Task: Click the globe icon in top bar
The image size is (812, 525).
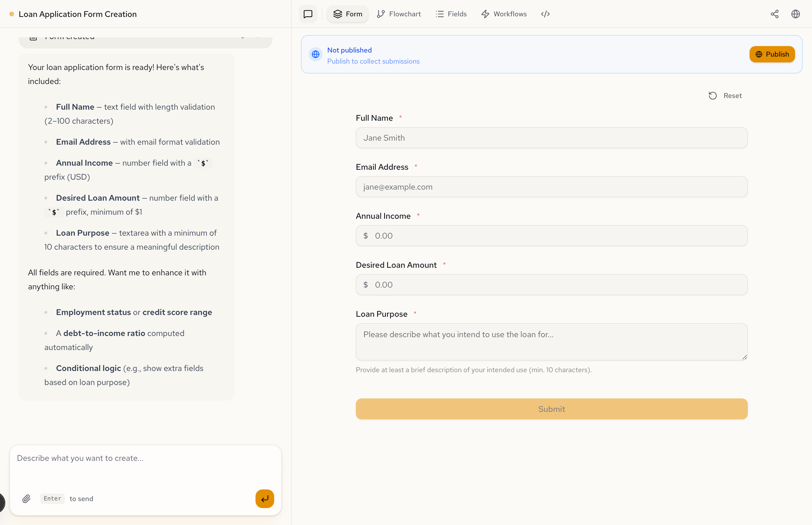Action: coord(795,14)
